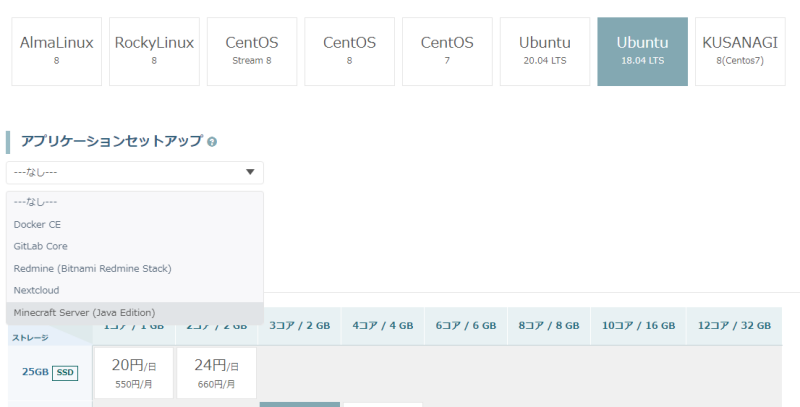
Task: Click the 8コア / 8 GB column header
Action: (549, 326)
